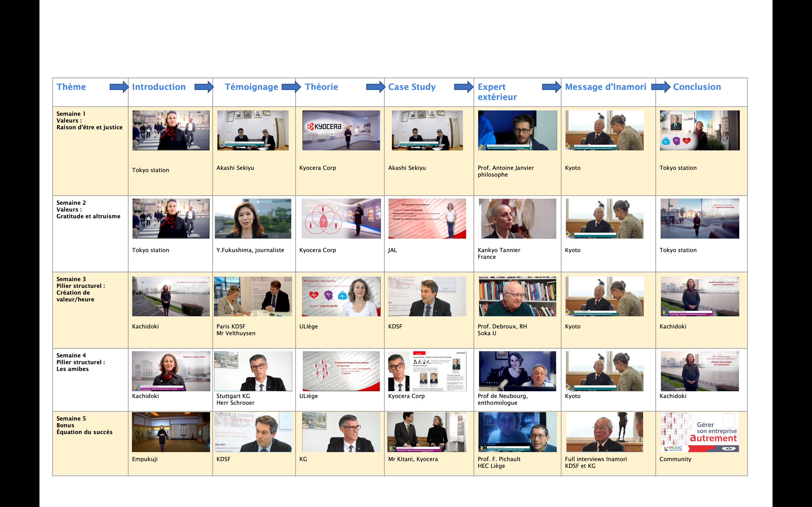Click the Kyocera logo thumbnail in Semaine 1

(341, 130)
